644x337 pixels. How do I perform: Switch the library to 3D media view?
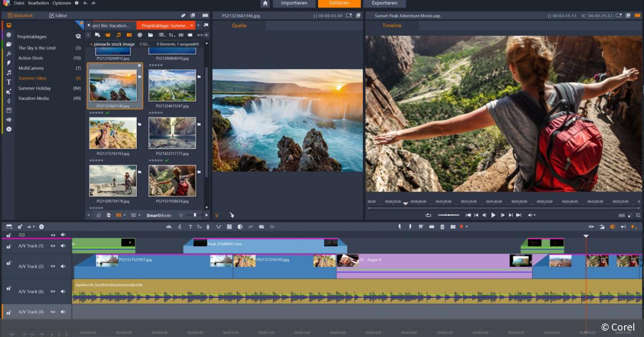point(181,35)
